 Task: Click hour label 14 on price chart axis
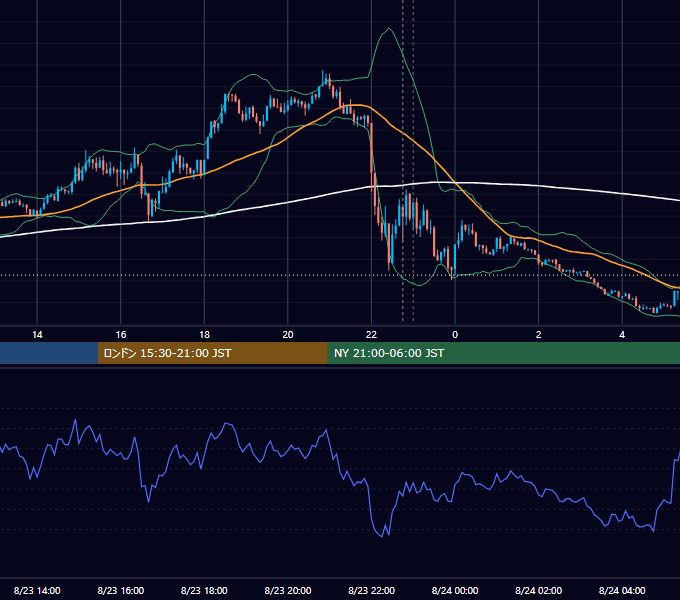[37, 335]
